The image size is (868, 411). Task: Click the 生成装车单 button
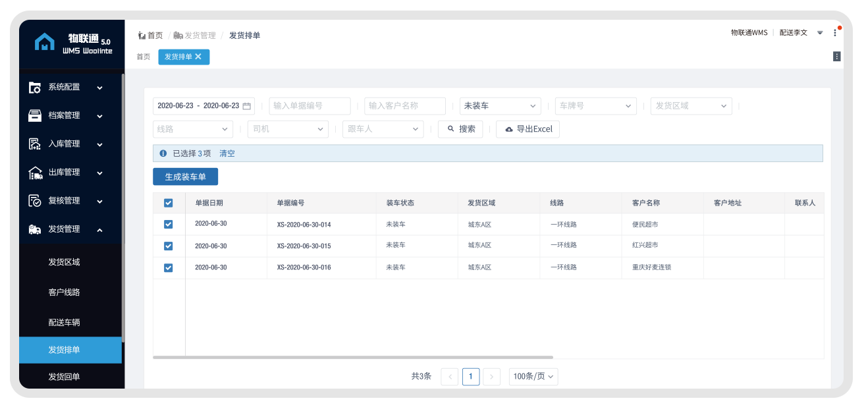[185, 177]
